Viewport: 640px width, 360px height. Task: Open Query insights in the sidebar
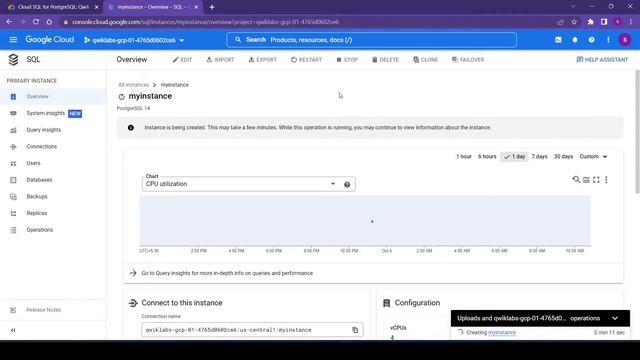53,130
